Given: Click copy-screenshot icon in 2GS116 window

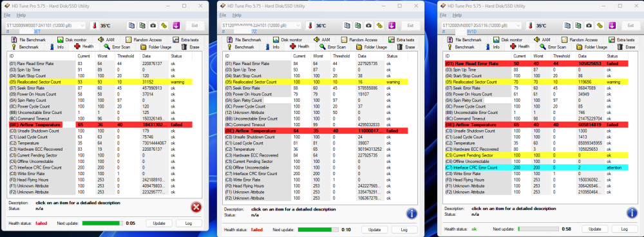Looking at the screenshot, I should click(x=578, y=26).
